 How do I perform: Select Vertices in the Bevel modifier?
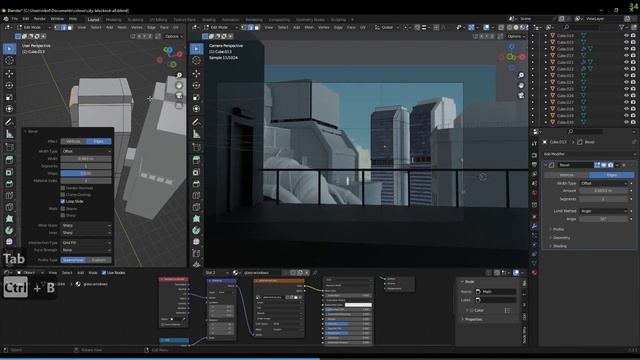[x=566, y=175]
